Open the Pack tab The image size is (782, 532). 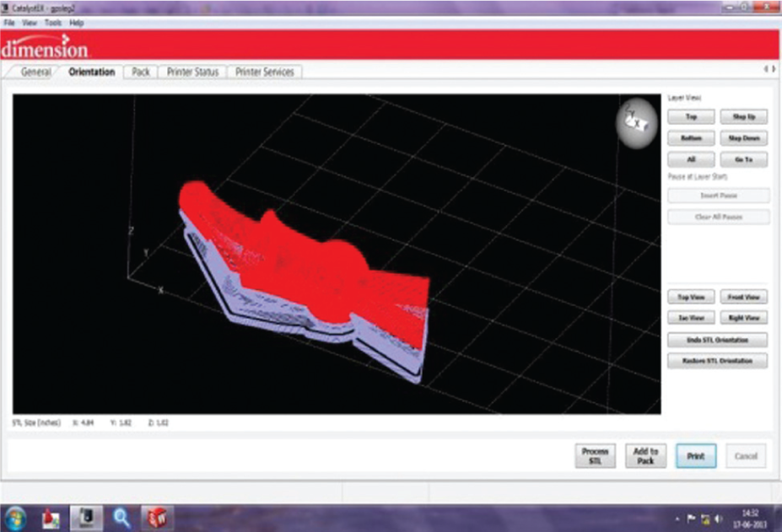(x=141, y=72)
